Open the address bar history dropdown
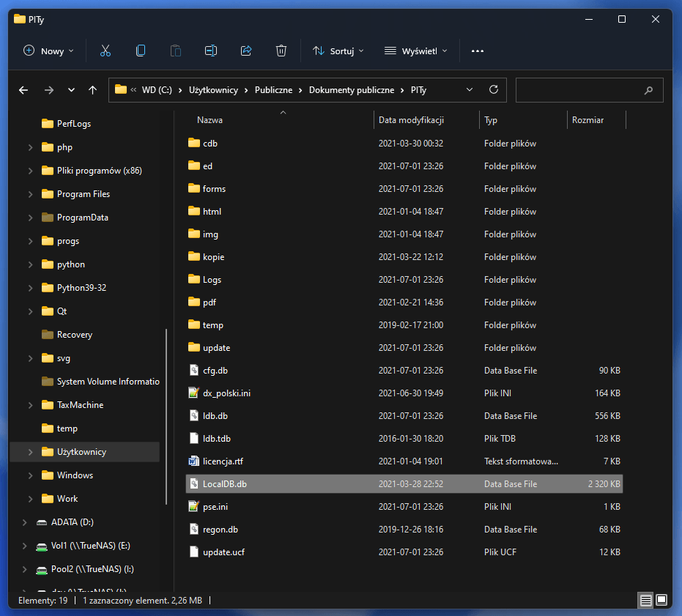Image resolution: width=682 pixels, height=616 pixels. point(470,90)
